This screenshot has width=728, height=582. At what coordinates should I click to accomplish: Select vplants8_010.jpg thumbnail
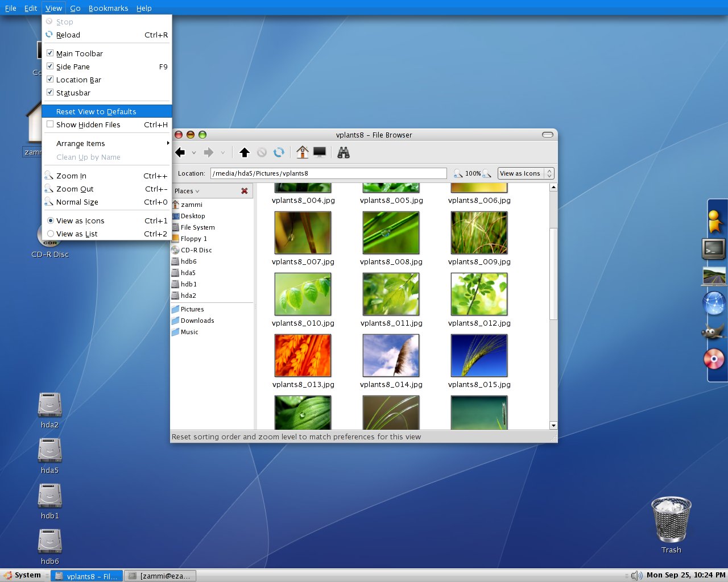[x=303, y=294]
